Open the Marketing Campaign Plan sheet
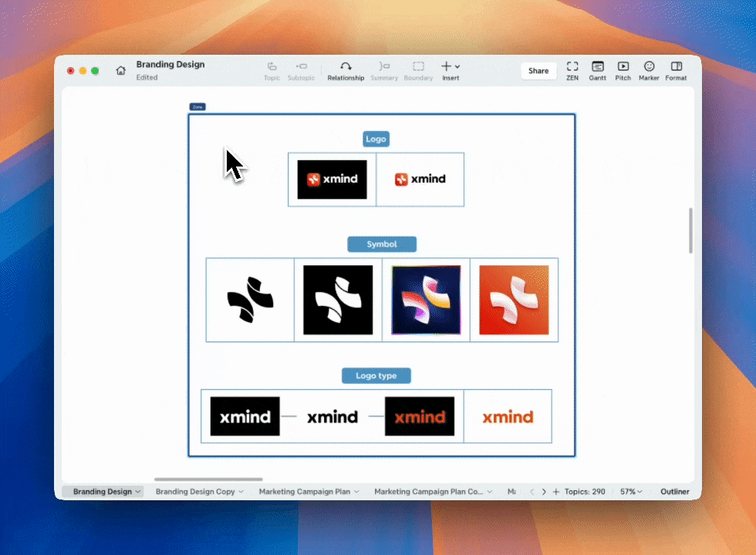This screenshot has width=756, height=555. click(x=304, y=492)
